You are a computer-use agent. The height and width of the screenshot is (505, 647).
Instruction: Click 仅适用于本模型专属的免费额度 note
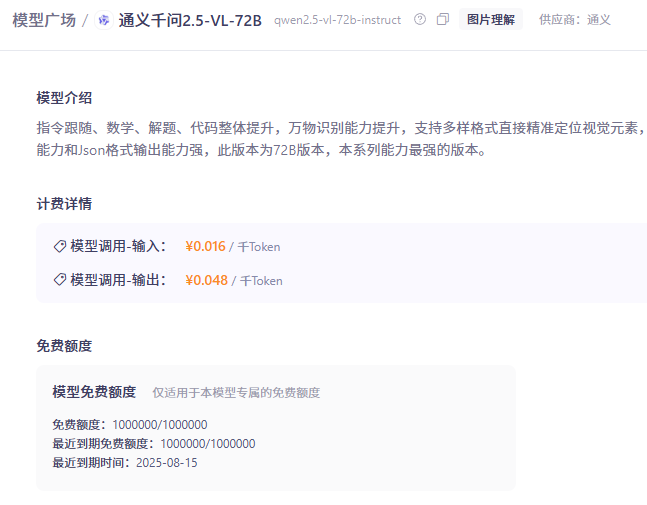point(236,392)
